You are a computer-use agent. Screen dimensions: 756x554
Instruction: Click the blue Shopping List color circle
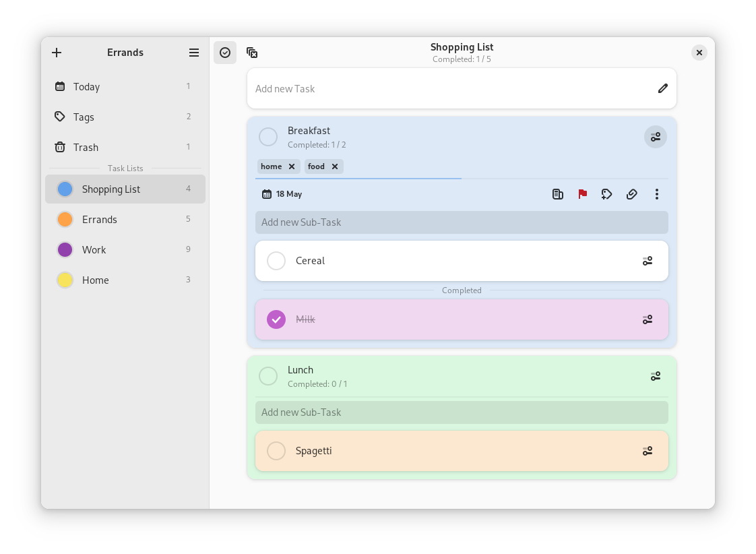65,189
